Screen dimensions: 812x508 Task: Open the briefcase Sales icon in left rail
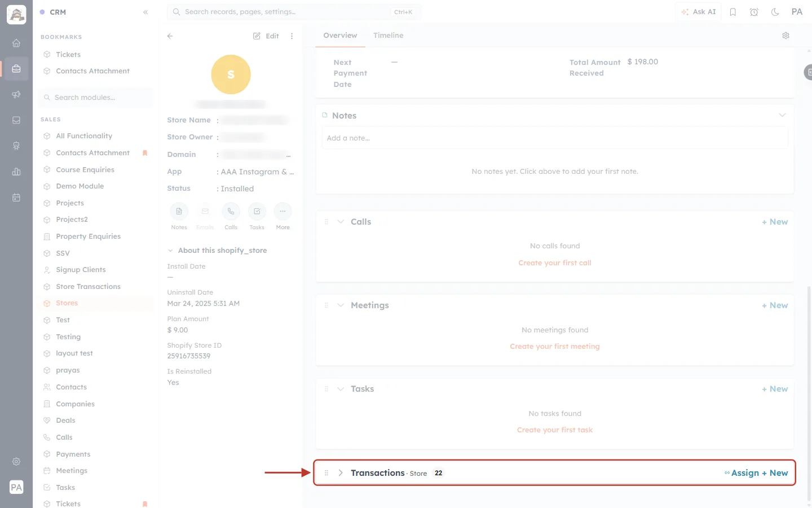(x=16, y=69)
